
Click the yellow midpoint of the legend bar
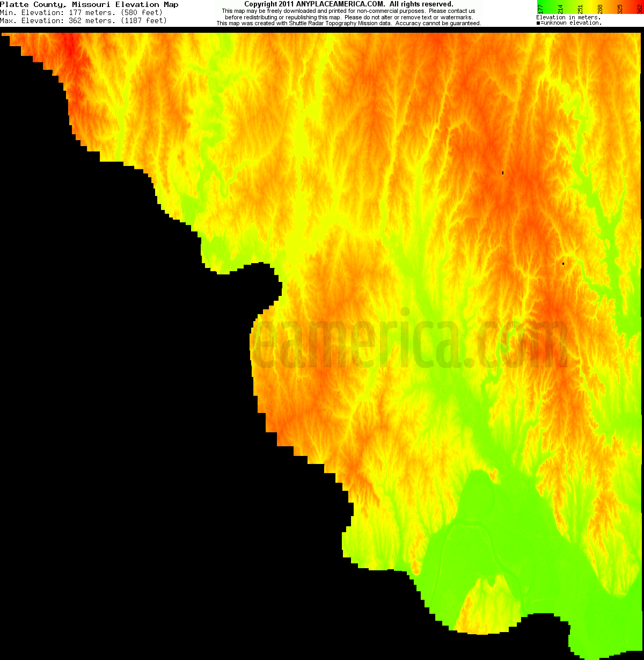(590, 4)
